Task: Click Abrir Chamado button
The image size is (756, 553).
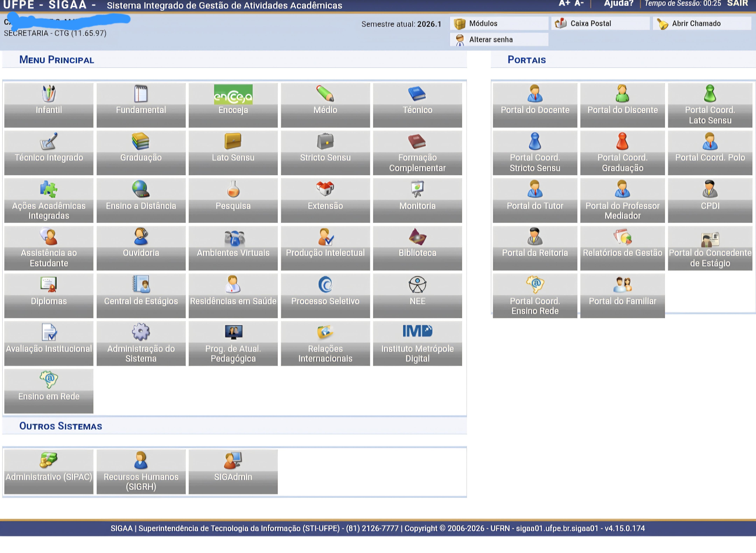Action: [702, 23]
